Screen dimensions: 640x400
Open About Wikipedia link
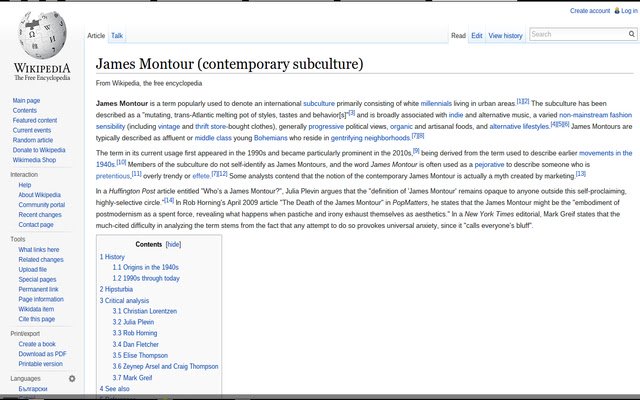[39, 195]
